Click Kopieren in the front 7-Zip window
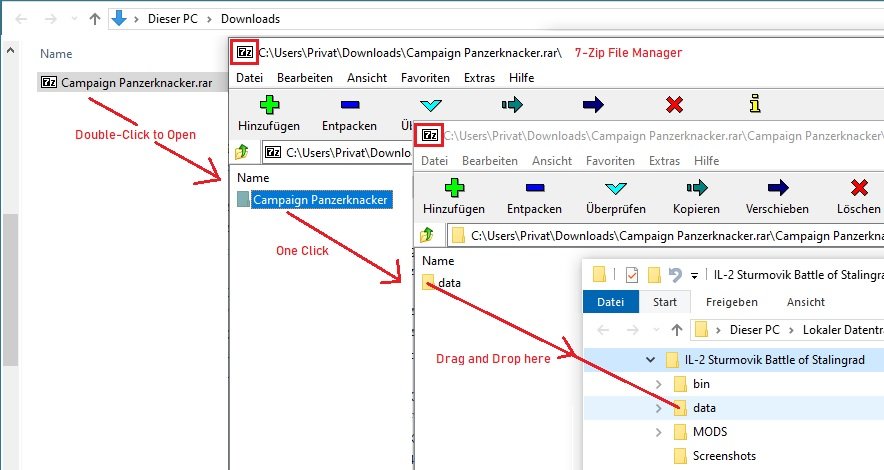 click(696, 197)
